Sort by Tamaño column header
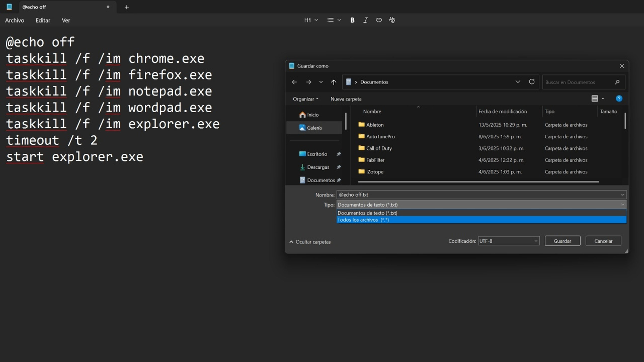This screenshot has height=362, width=644. pyautogui.click(x=609, y=111)
